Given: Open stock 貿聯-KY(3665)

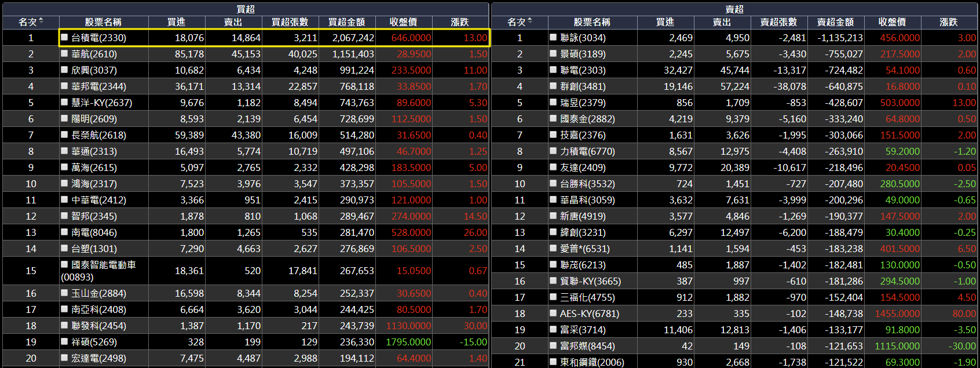Looking at the screenshot, I should [x=590, y=281].
